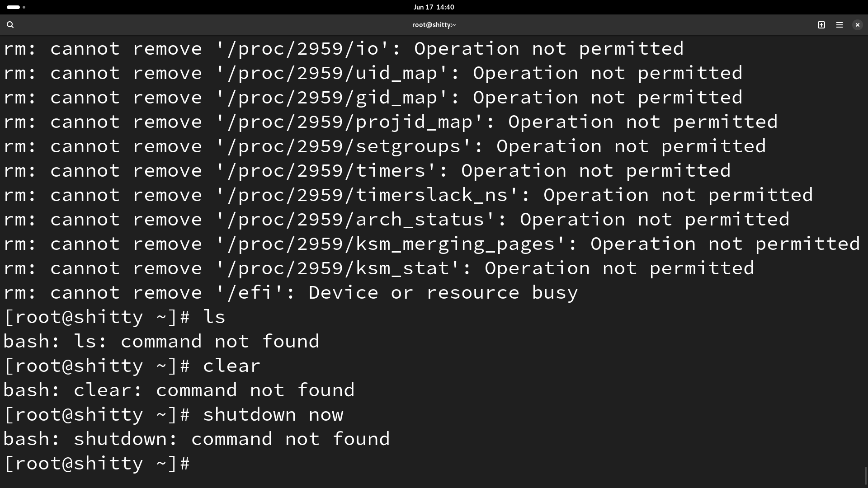Click the search icon in the toolbar

click(x=10, y=24)
